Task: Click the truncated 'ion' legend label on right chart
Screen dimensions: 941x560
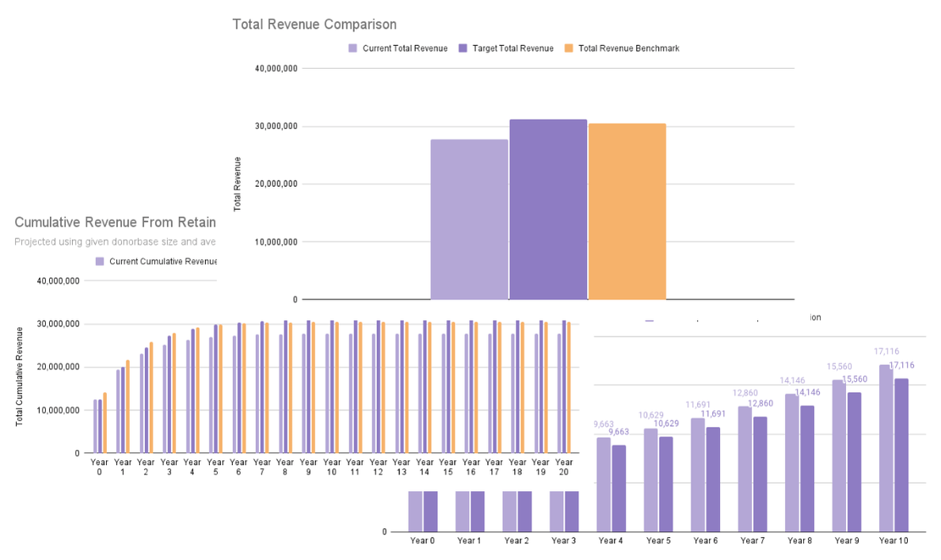Action: [x=817, y=317]
